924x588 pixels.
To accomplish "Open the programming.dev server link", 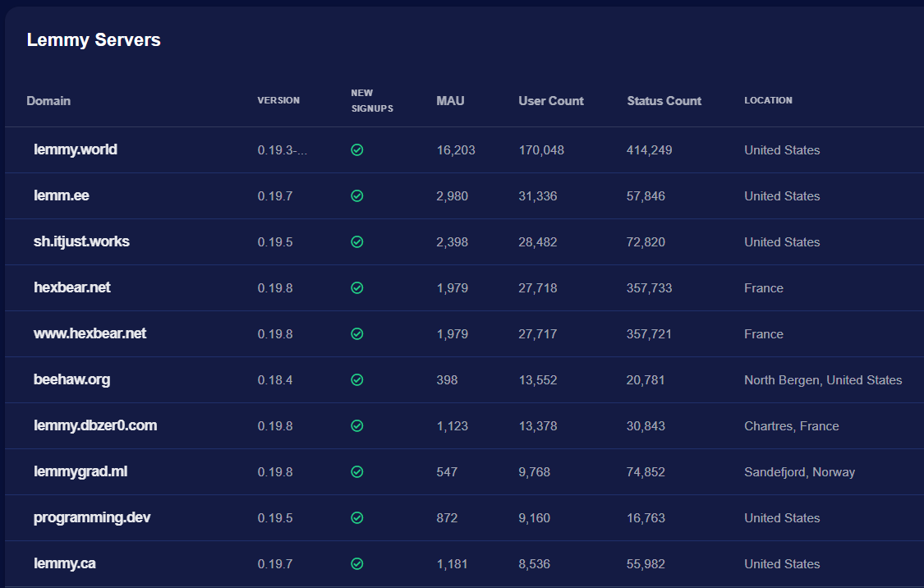I will tap(92, 517).
